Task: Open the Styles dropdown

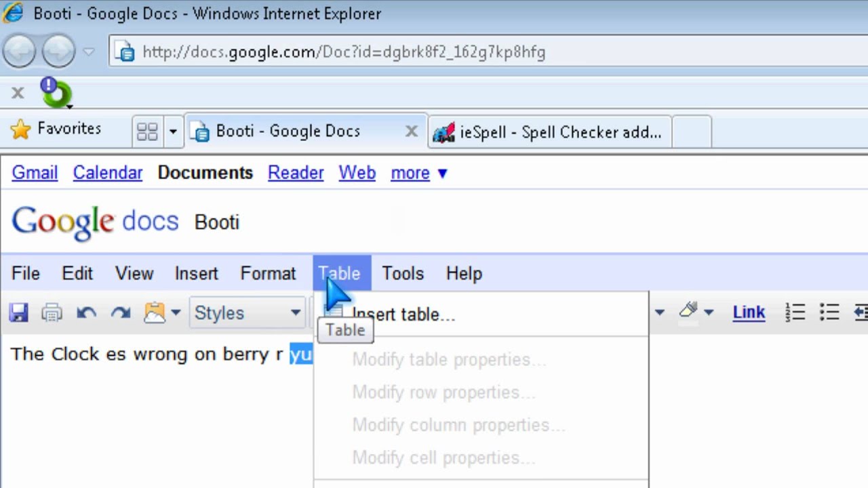Action: coord(247,312)
